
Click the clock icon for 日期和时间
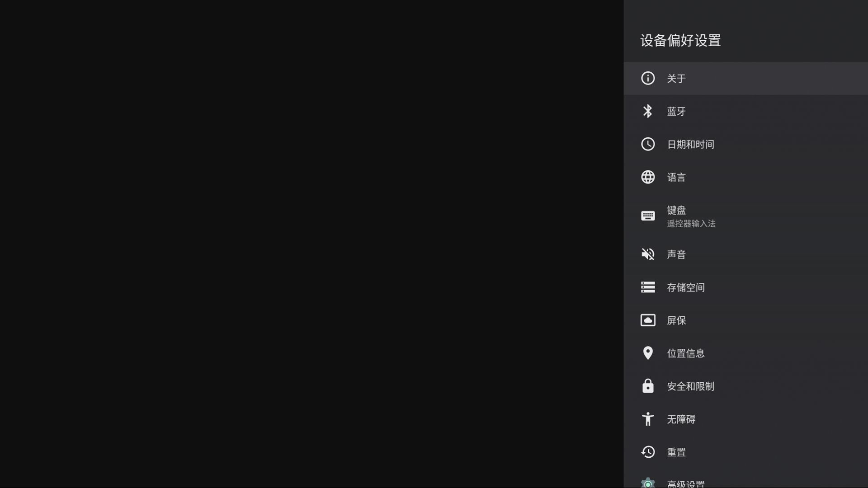tap(648, 144)
